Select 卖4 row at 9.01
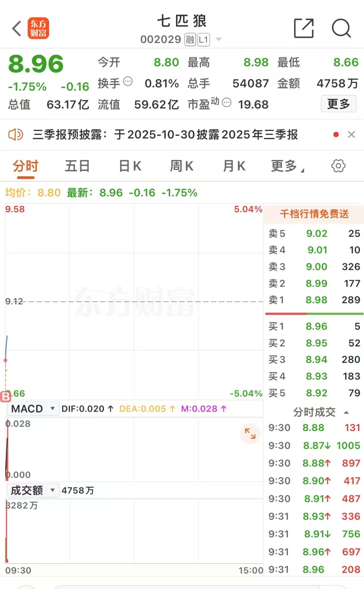The width and height of the screenshot is (364, 589). click(314, 250)
